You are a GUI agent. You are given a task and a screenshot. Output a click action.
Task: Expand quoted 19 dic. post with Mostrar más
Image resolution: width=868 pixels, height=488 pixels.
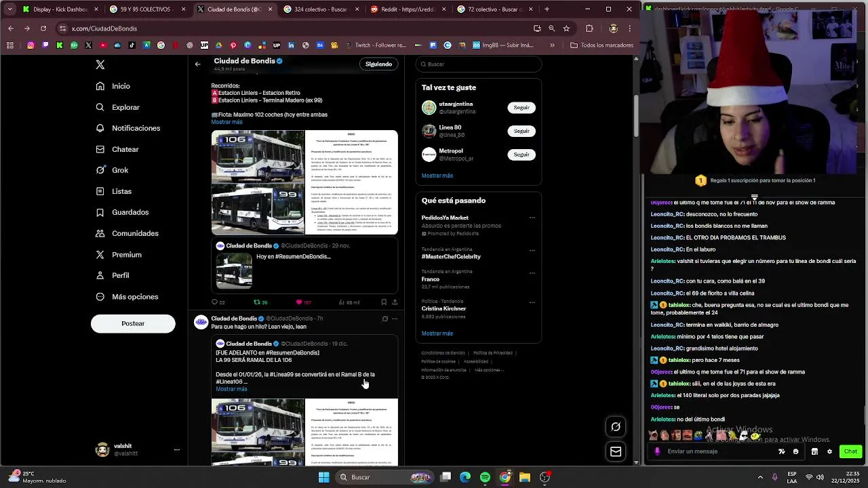[x=231, y=389]
